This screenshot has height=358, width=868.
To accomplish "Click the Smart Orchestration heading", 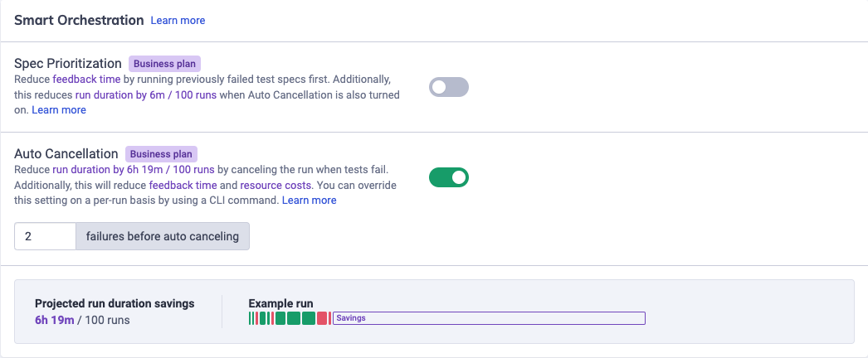I will click(79, 20).
